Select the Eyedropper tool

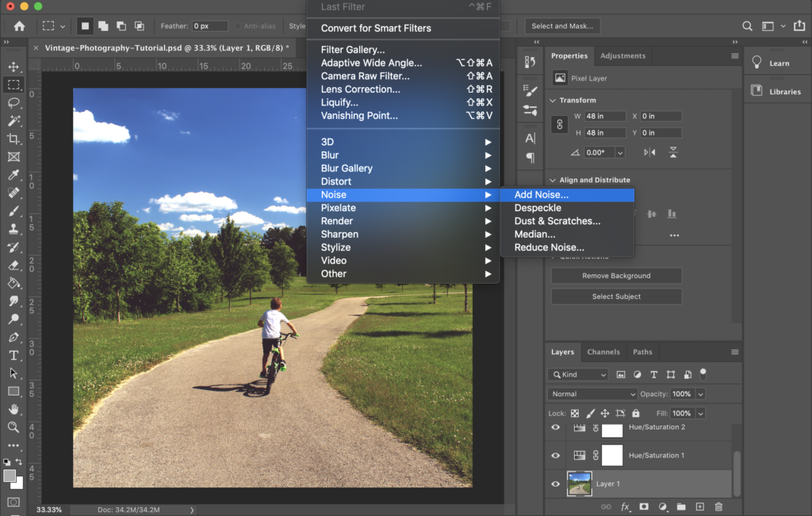tap(14, 175)
